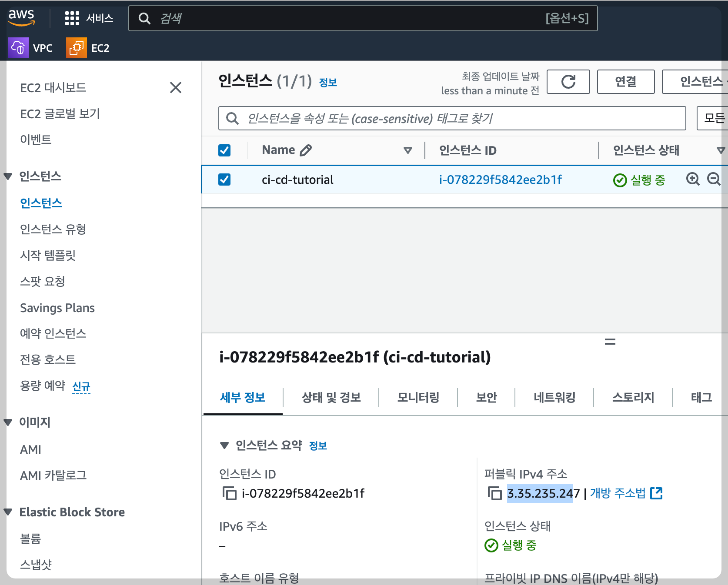Screen dimensions: 728x585
Task: Toggle the select-all instances checkbox
Action: pos(224,150)
